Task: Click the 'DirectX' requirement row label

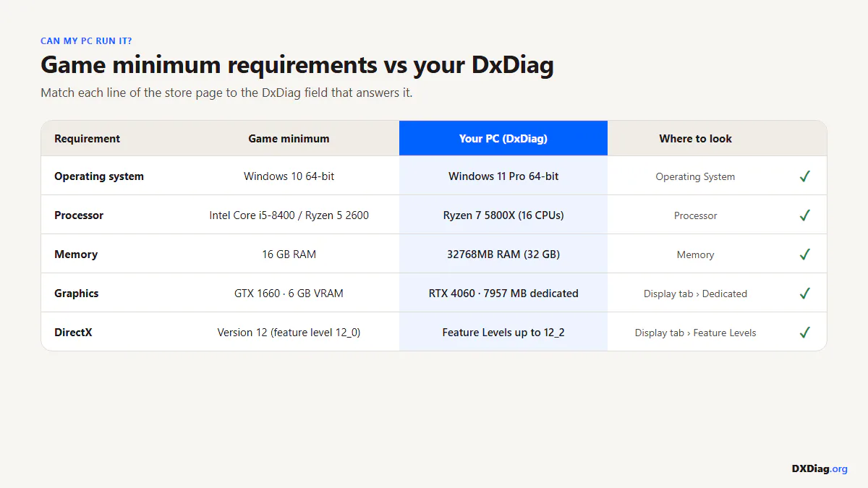Action: (x=73, y=333)
